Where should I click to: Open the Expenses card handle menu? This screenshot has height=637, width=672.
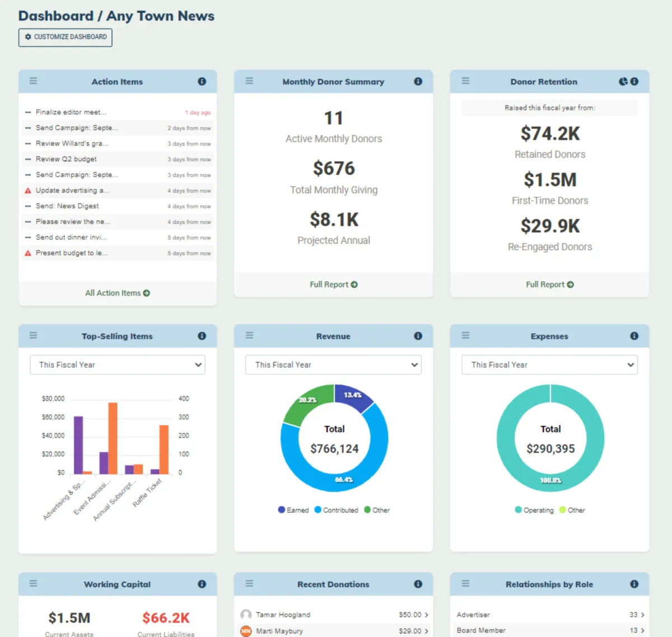[465, 336]
